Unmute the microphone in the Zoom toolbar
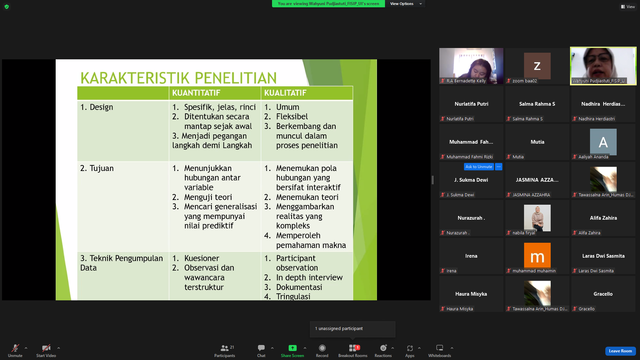This screenshot has height=360, width=640. point(15,350)
